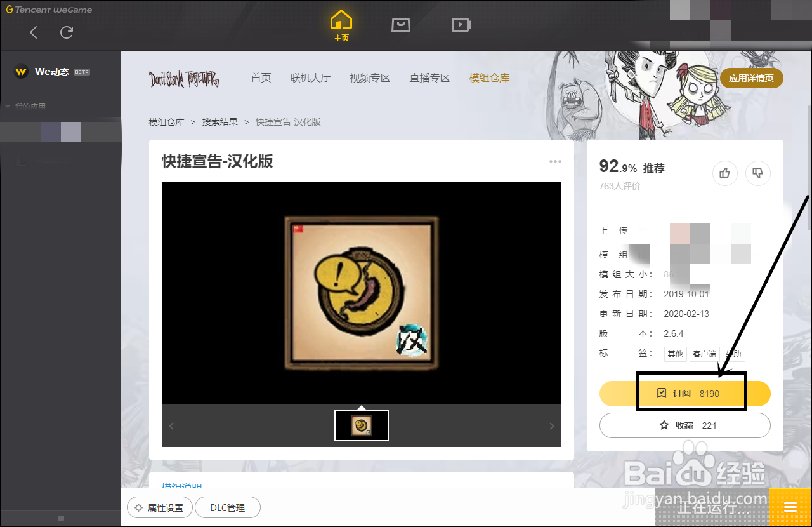Show previous image with left chevron
This screenshot has height=527, width=812.
pos(171,426)
